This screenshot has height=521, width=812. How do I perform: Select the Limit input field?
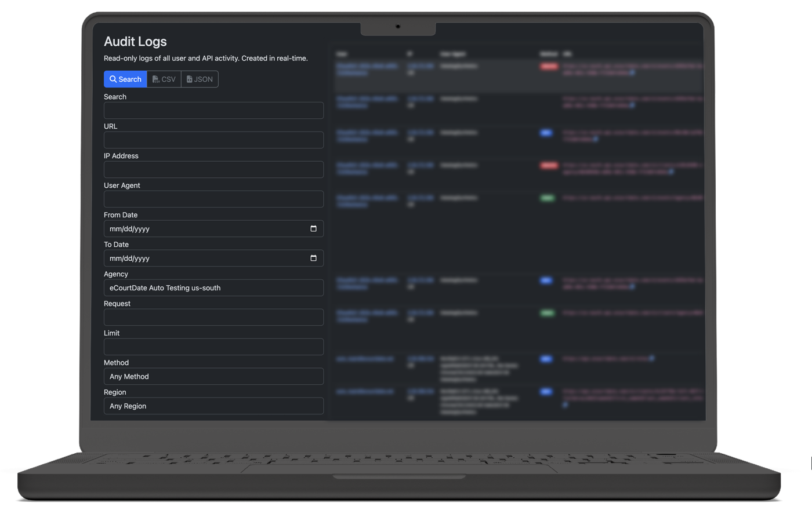tap(213, 347)
